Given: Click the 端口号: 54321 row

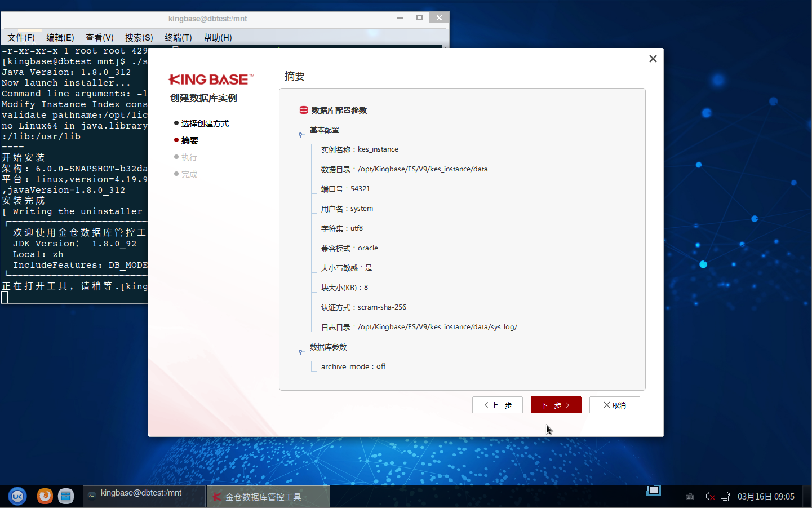Looking at the screenshot, I should [x=345, y=189].
